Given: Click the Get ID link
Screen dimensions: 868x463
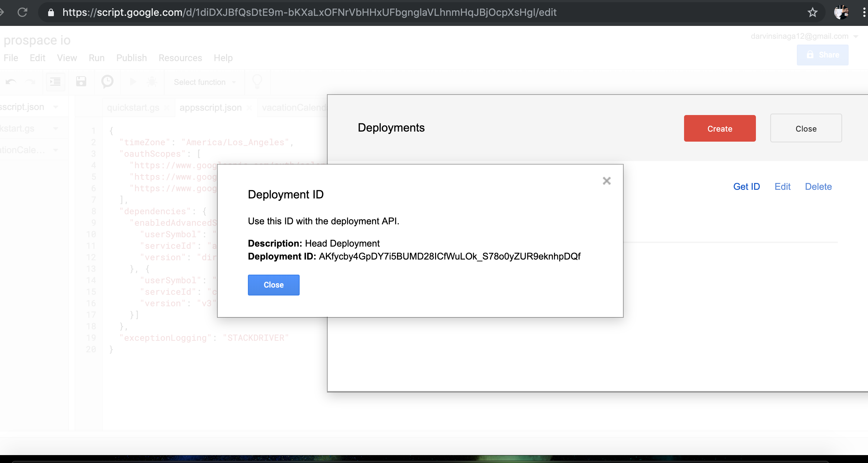Looking at the screenshot, I should click(x=746, y=187).
